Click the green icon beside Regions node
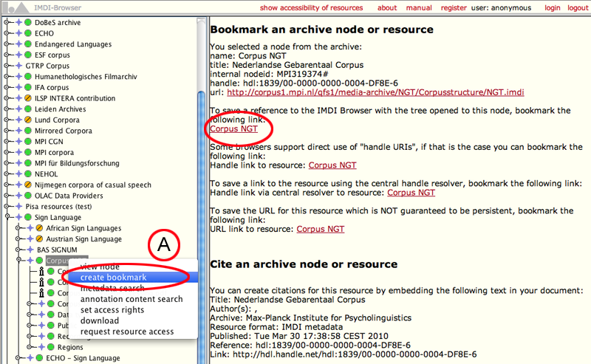This screenshot has width=591, height=364. pos(51,347)
